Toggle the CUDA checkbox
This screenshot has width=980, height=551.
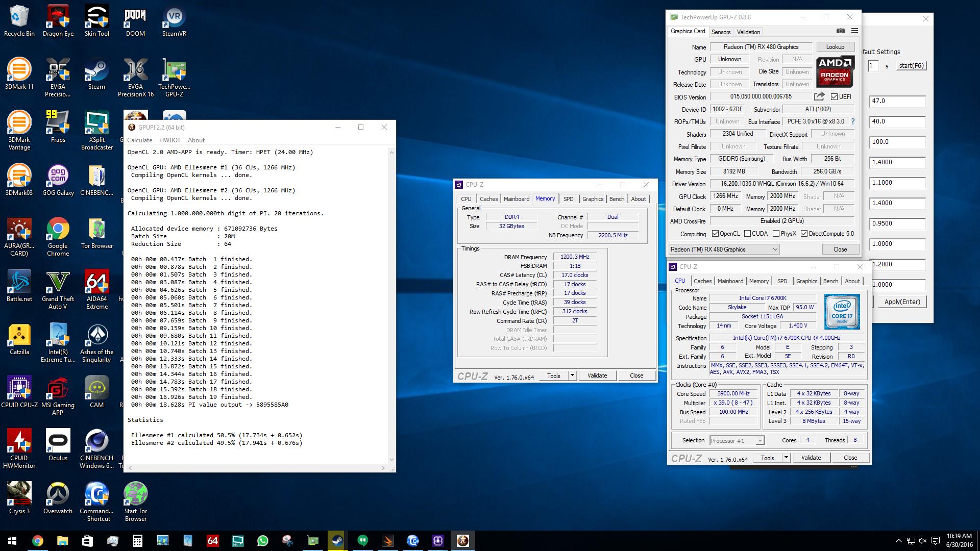pos(747,234)
